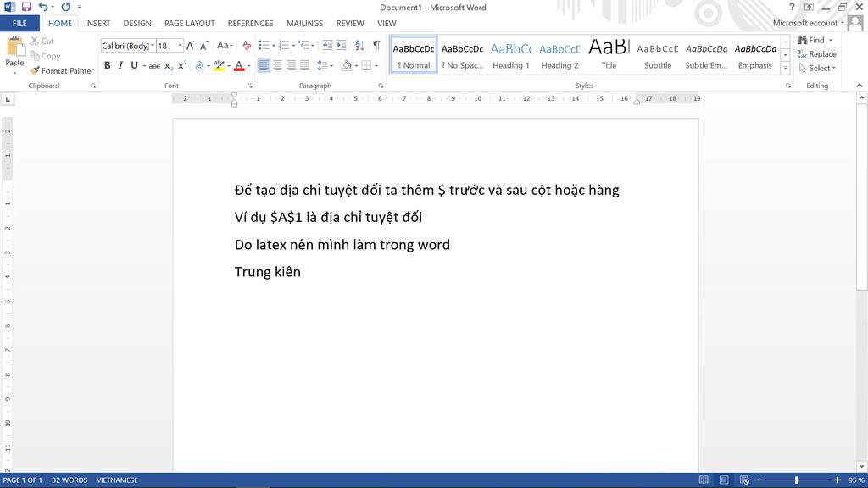
Task: Open the Borders button
Action: [366, 65]
